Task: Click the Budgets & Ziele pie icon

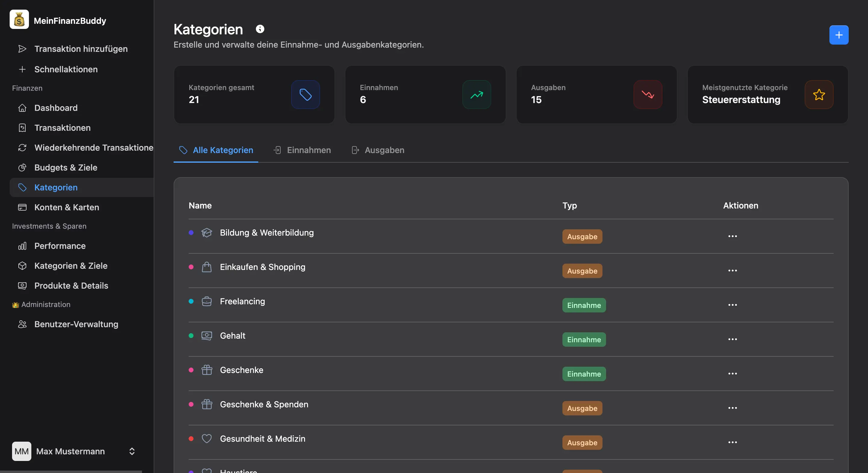Action: coord(22,168)
